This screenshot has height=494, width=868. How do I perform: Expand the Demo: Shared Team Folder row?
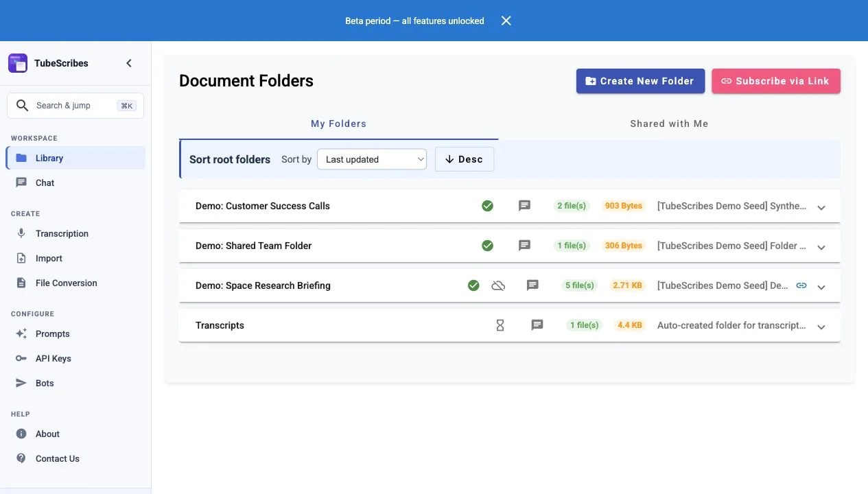[x=821, y=247]
